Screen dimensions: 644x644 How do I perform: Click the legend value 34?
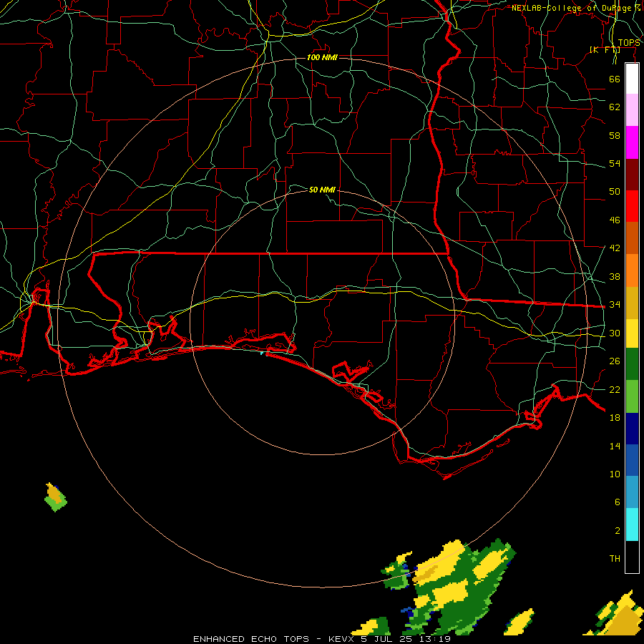click(x=615, y=304)
